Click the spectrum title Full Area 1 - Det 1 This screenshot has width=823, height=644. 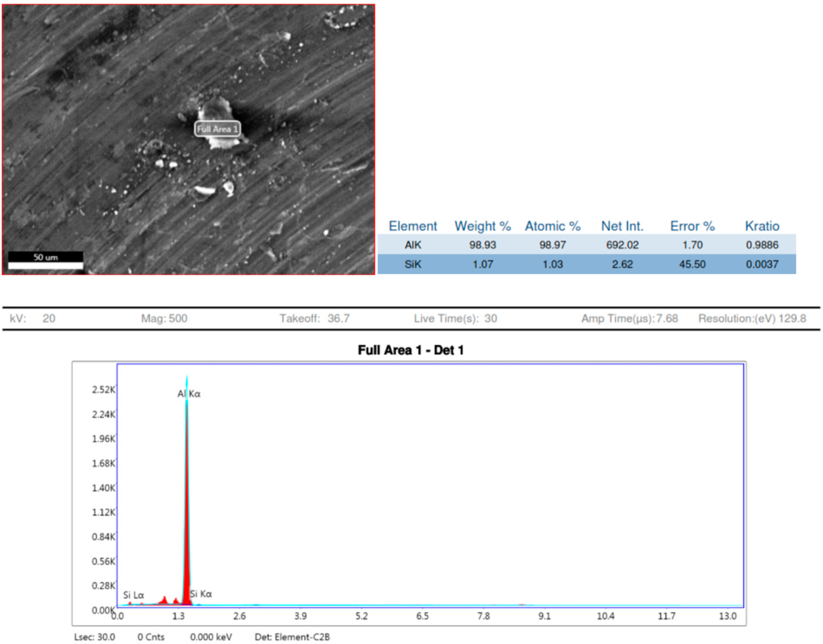[x=410, y=350]
